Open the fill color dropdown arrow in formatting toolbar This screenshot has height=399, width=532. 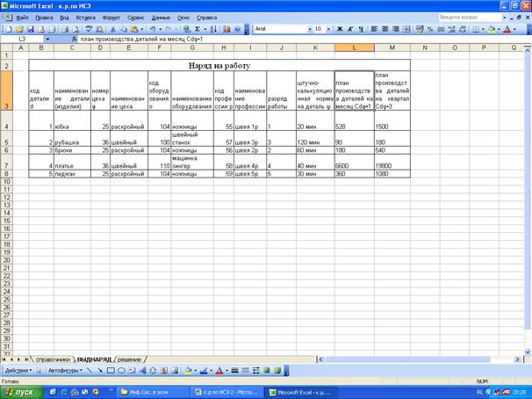(500, 30)
